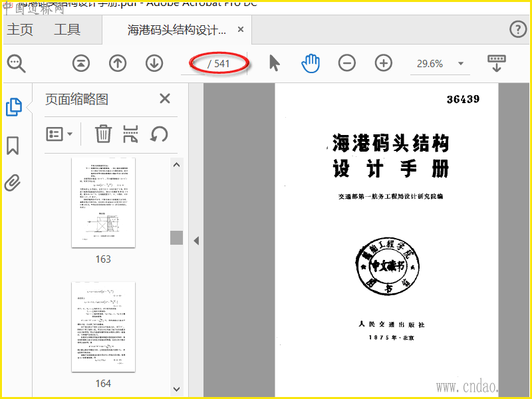Click the 163 page label
The height and width of the screenshot is (399, 532).
pos(103,259)
